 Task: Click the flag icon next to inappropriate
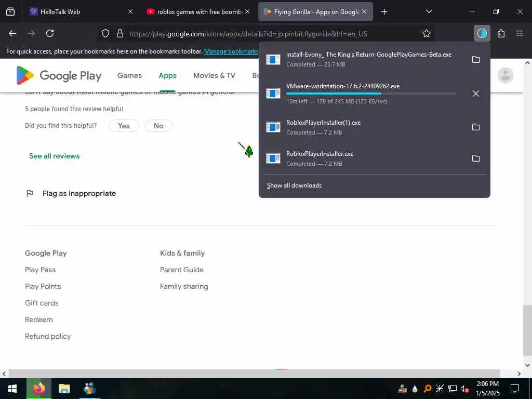(x=30, y=193)
